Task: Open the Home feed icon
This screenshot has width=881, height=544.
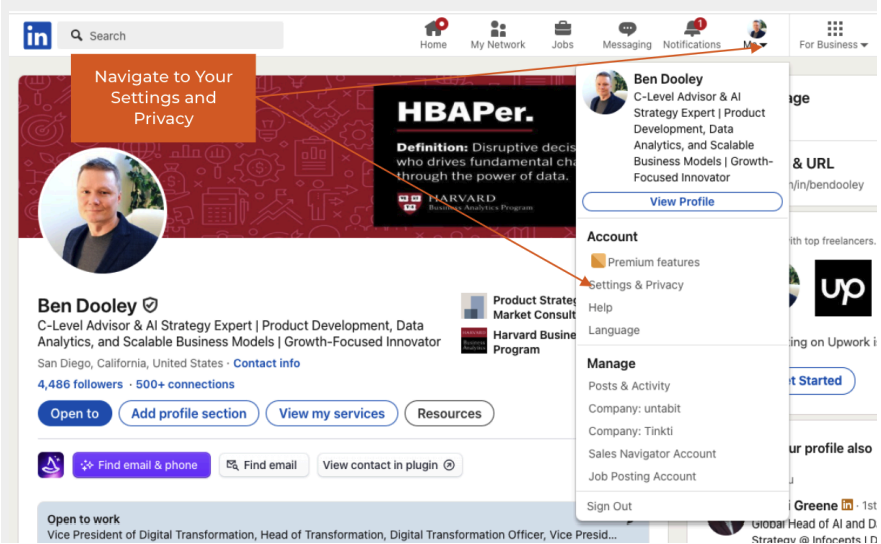Action: coord(434,28)
